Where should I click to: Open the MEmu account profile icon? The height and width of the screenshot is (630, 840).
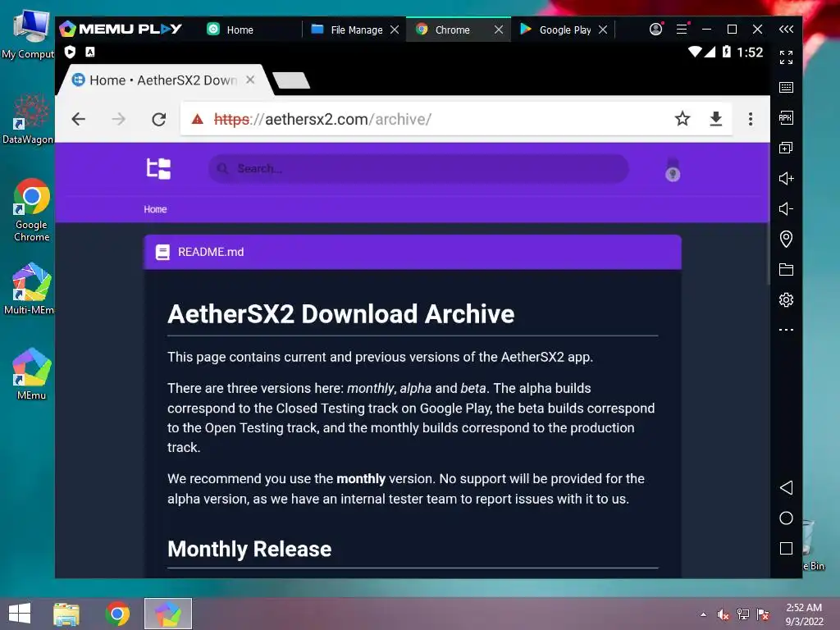click(x=655, y=29)
